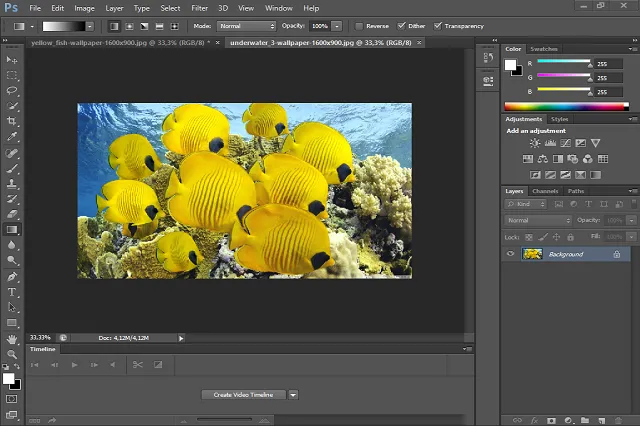Click the foreground color swatch in Color panel
The width and height of the screenshot is (640, 426).
510,65
